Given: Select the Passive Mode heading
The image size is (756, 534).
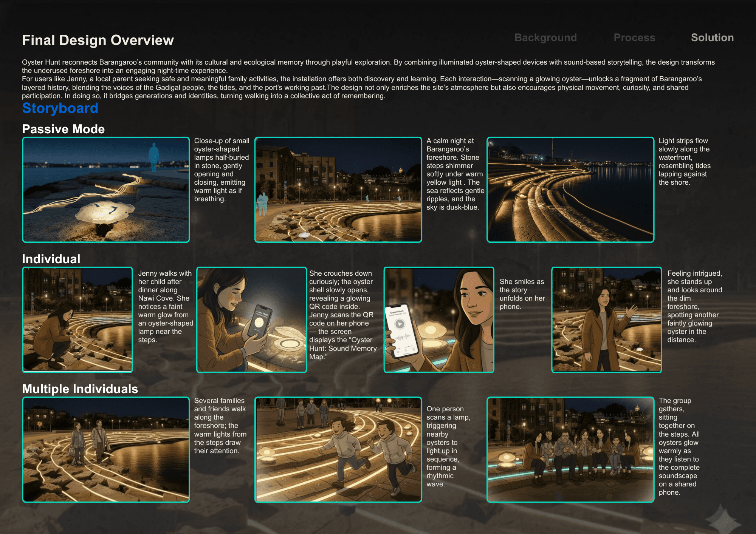Looking at the screenshot, I should (x=63, y=129).
